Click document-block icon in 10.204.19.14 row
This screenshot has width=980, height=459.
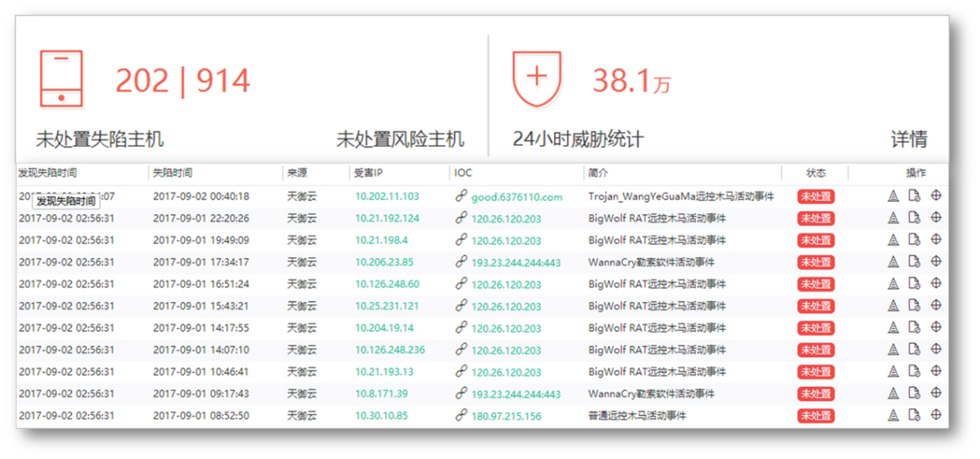pos(913,328)
